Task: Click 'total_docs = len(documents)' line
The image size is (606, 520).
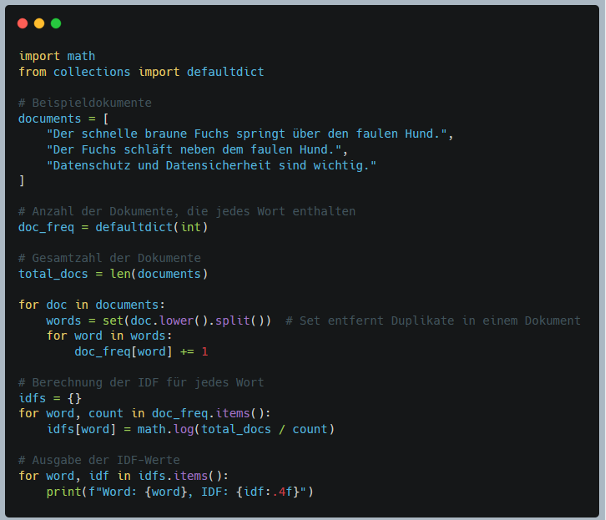Action: [113, 274]
